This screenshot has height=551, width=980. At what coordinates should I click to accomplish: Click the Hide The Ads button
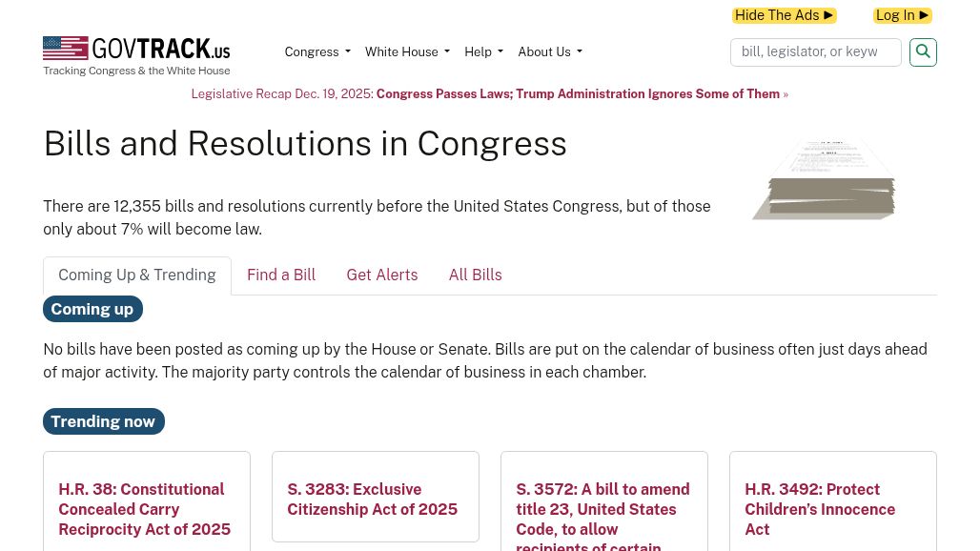pyautogui.click(x=784, y=15)
